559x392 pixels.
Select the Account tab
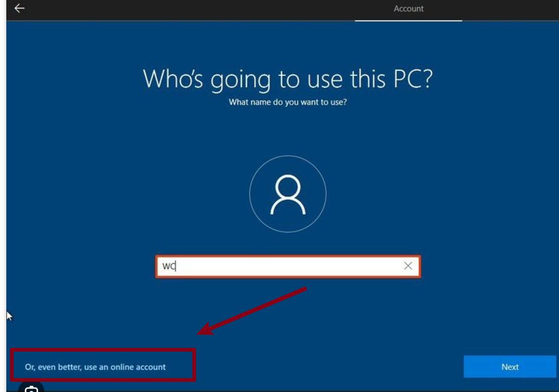[408, 9]
